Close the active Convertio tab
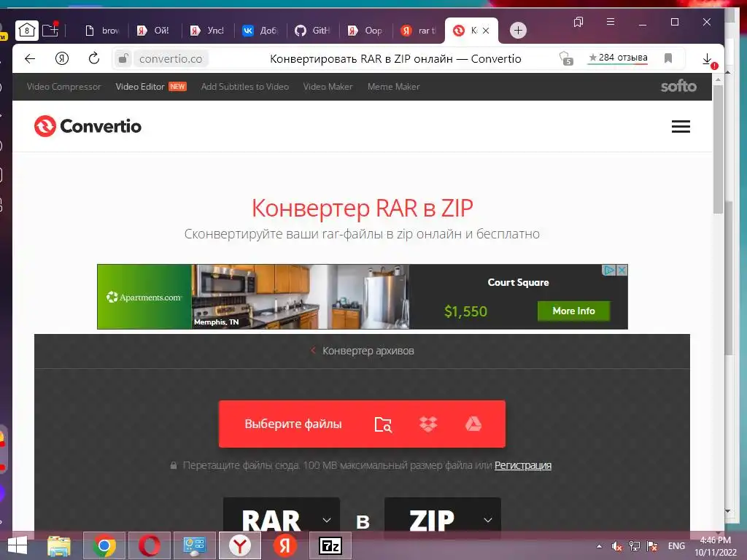 pyautogui.click(x=486, y=31)
